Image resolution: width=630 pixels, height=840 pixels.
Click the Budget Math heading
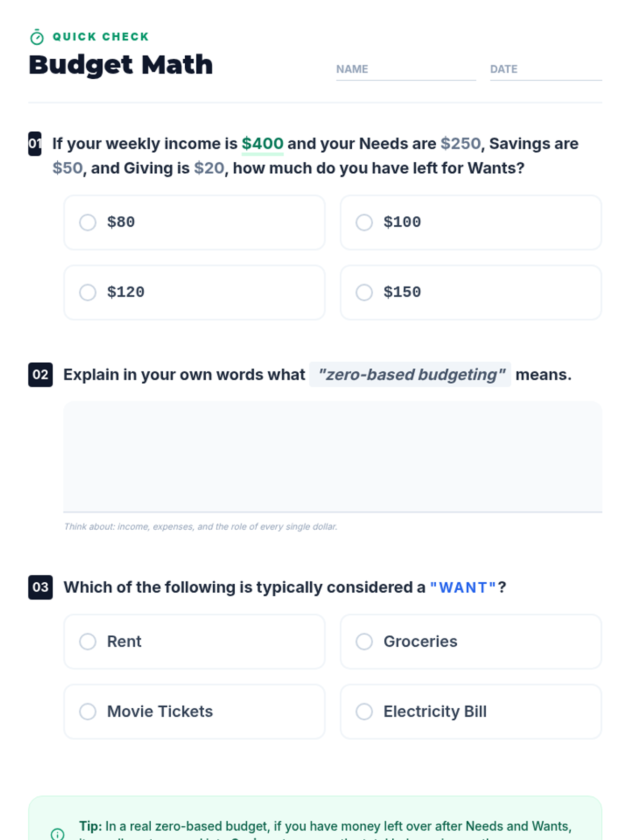[121, 65]
